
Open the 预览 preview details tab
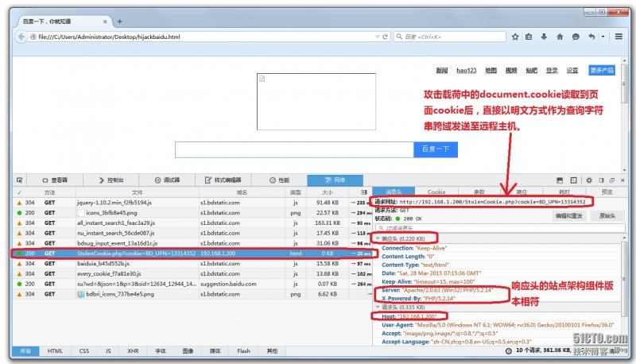click(x=607, y=192)
